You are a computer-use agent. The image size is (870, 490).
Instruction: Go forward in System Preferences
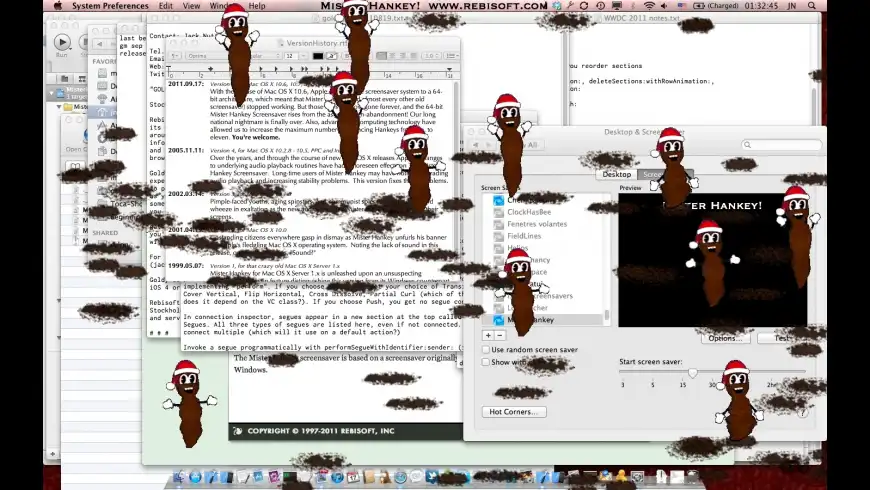488,145
